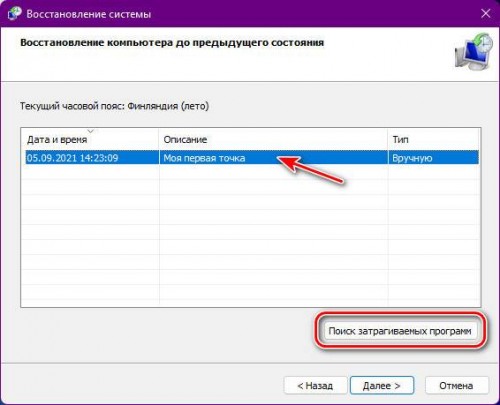The image size is (500, 405).
Task: Select the Моя первая точка description cell
Action: pos(204,158)
